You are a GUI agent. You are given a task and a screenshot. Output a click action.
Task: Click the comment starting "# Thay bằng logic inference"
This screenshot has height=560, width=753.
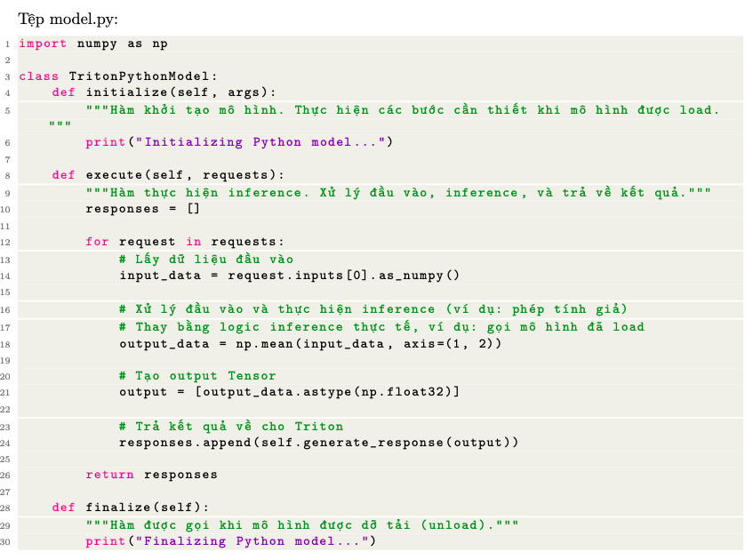(381, 327)
